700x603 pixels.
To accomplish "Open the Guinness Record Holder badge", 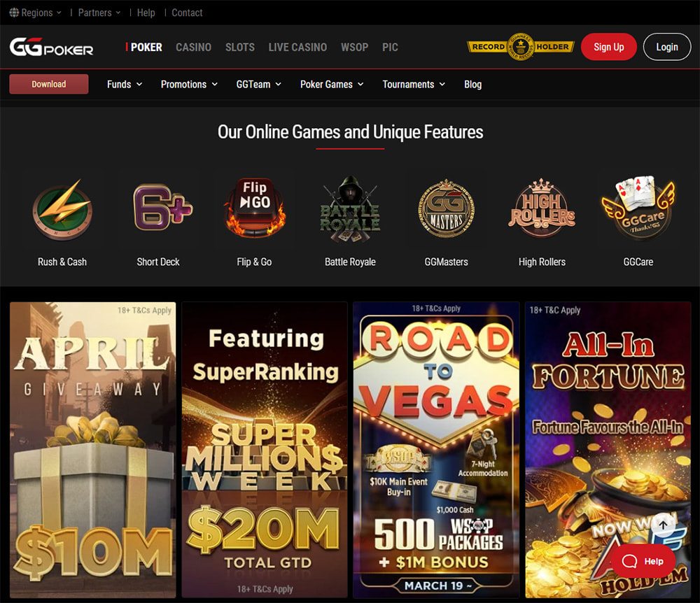I will pyautogui.click(x=521, y=47).
